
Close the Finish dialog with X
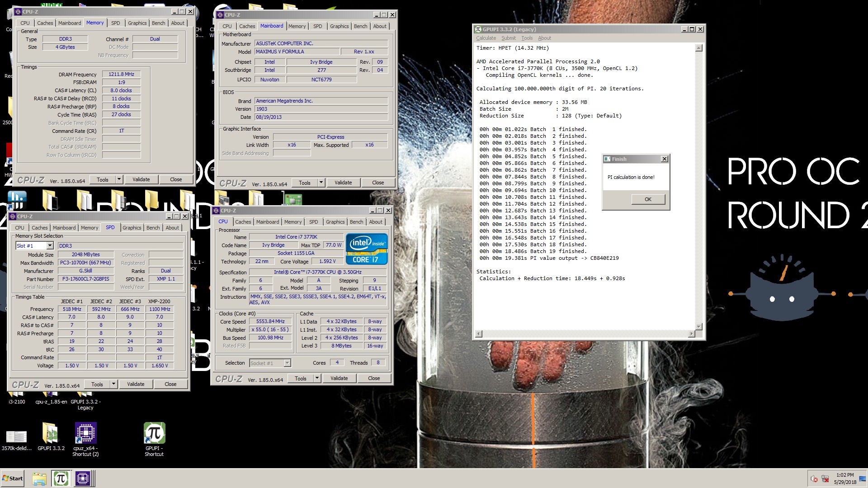coord(664,159)
